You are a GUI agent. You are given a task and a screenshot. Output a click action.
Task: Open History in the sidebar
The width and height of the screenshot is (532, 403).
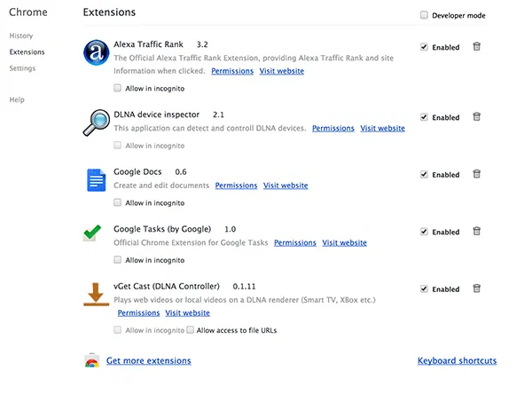tap(20, 36)
